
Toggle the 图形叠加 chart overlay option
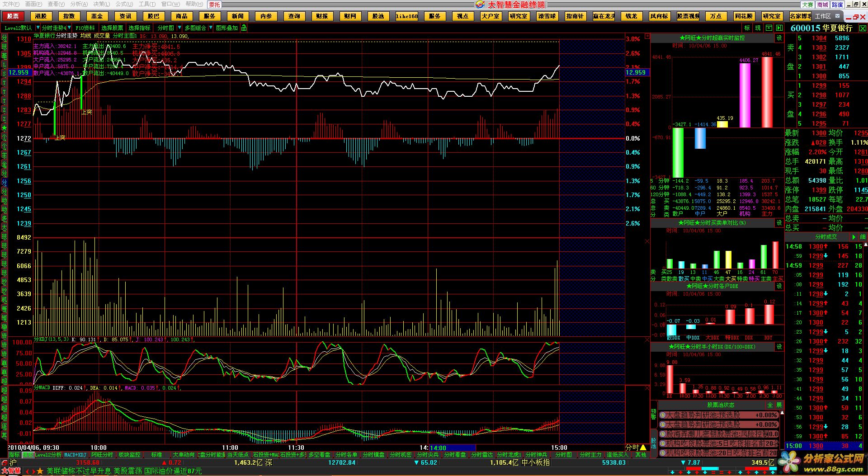coord(226,28)
